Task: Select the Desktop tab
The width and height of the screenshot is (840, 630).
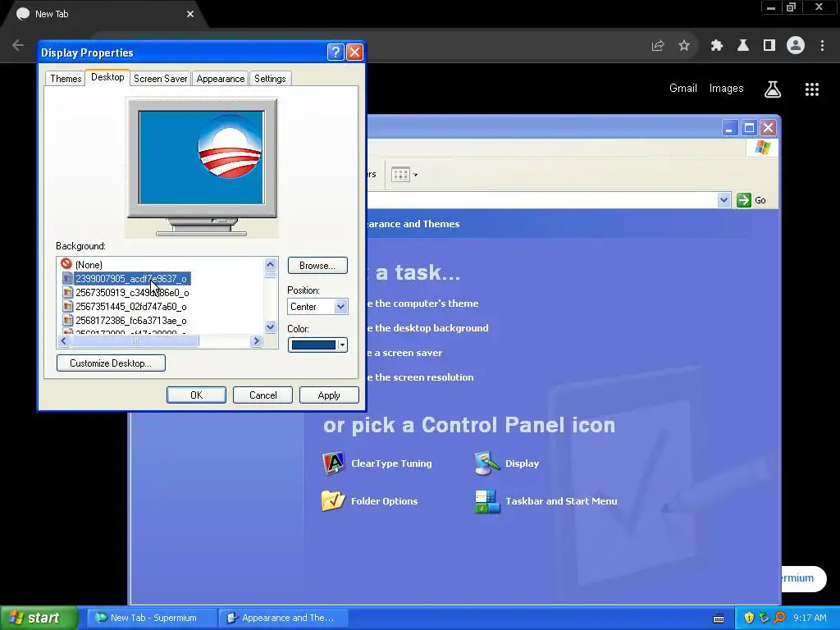Action: tap(107, 77)
